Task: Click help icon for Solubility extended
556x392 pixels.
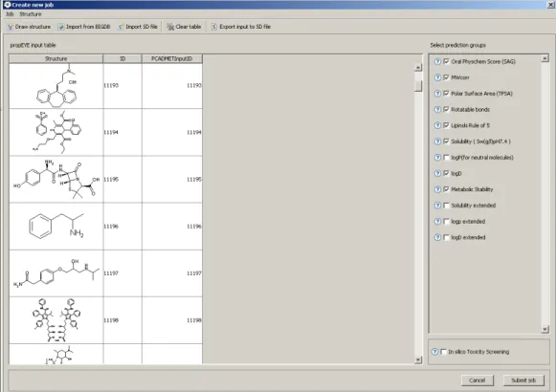Action: 437,206
